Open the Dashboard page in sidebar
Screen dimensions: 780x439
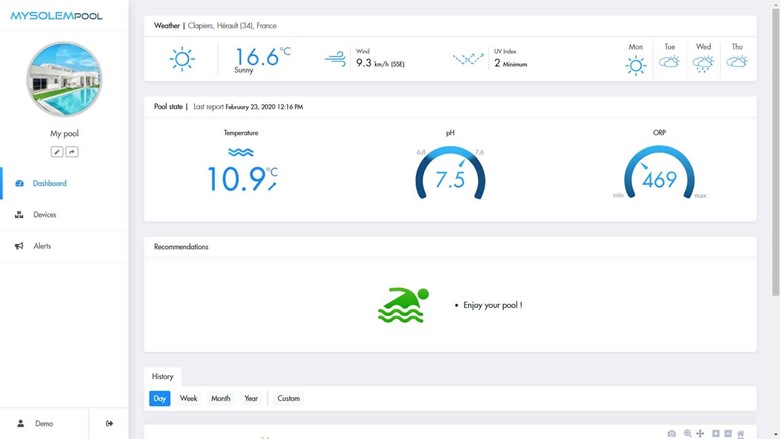click(x=49, y=183)
